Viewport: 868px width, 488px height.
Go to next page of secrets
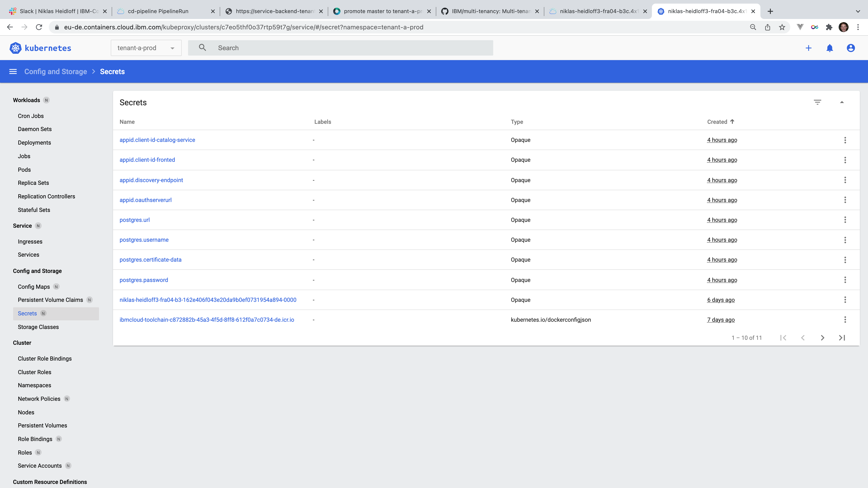822,338
